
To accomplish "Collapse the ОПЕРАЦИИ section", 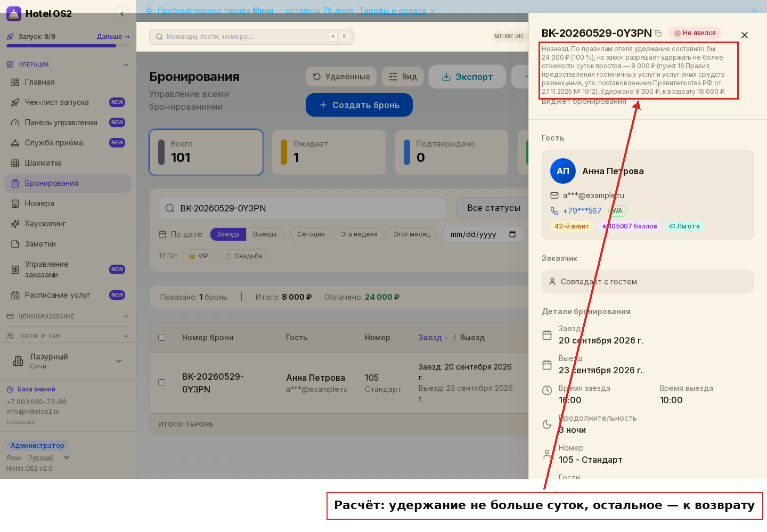I will coord(68,64).
